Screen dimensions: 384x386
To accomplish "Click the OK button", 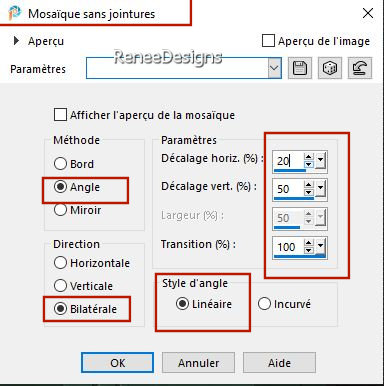I will click(x=117, y=362).
